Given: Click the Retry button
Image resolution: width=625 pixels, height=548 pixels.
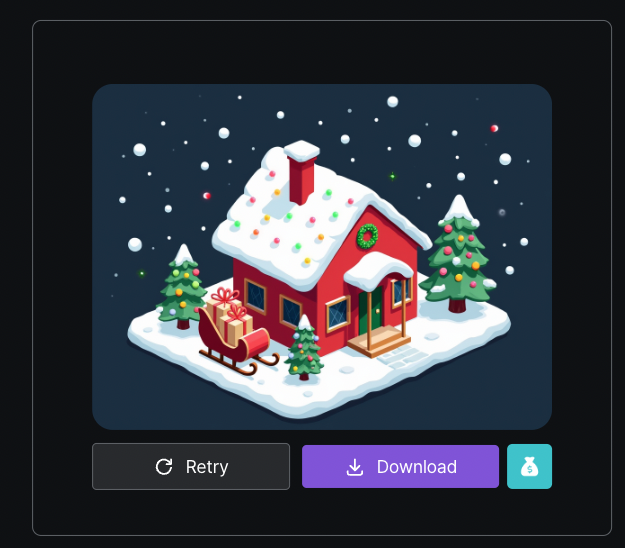Looking at the screenshot, I should pos(191,466).
